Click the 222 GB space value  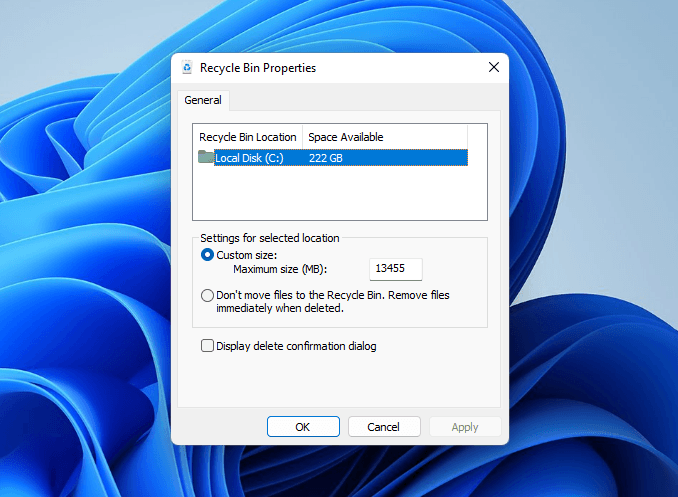point(326,158)
